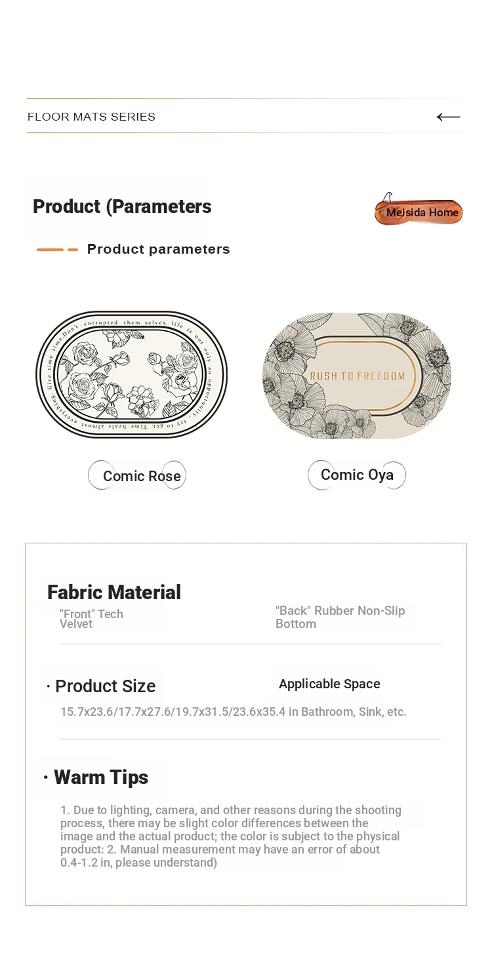The image size is (492, 980).
Task: Click the back arrow in Floor Mats Series header
Action: pos(448,117)
